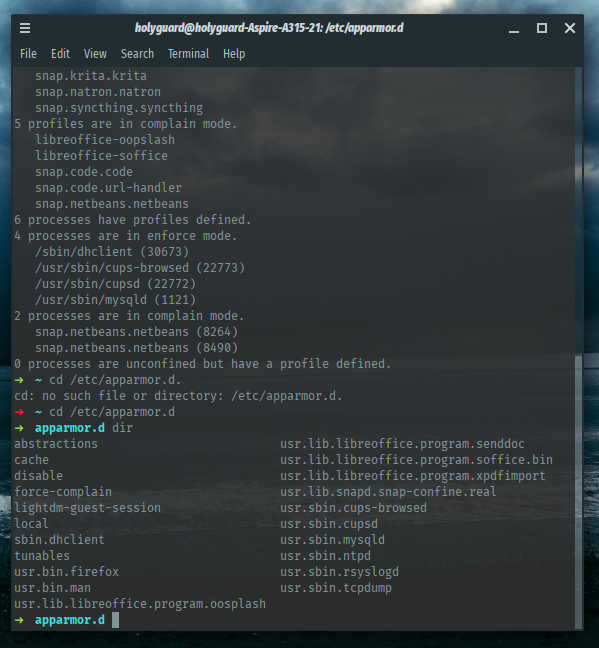Screen dimensions: 599x648
Task: Click the 'usr.sbin.cupsd' entry
Action: click(329, 524)
